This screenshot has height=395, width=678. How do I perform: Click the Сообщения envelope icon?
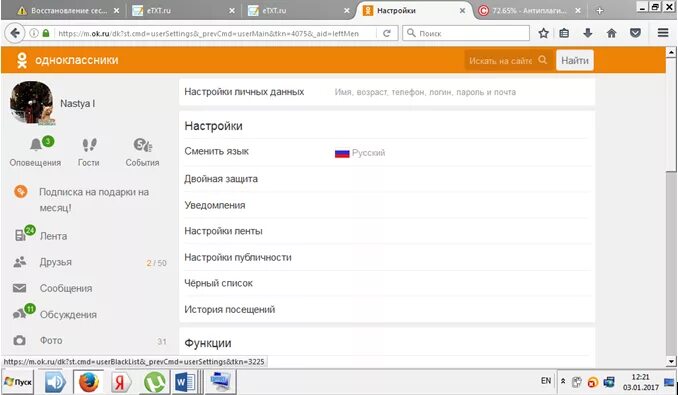(x=19, y=288)
